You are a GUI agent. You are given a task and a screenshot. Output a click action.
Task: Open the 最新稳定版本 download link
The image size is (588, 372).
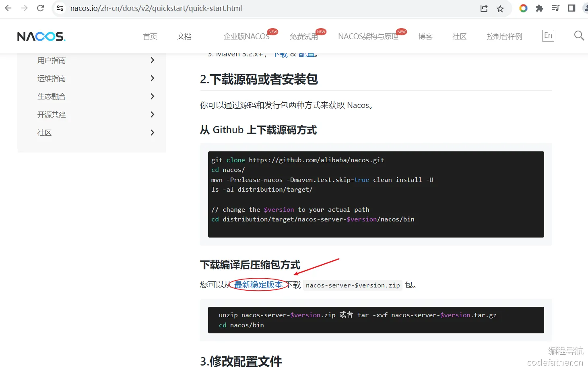coord(258,285)
